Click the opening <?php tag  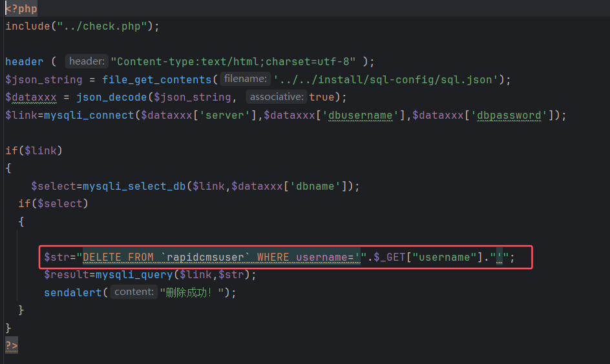click(x=21, y=8)
